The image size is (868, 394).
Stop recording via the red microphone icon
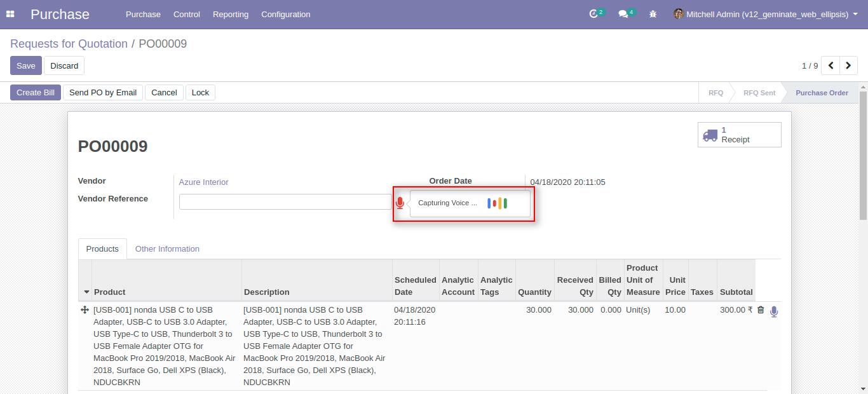[400, 203]
